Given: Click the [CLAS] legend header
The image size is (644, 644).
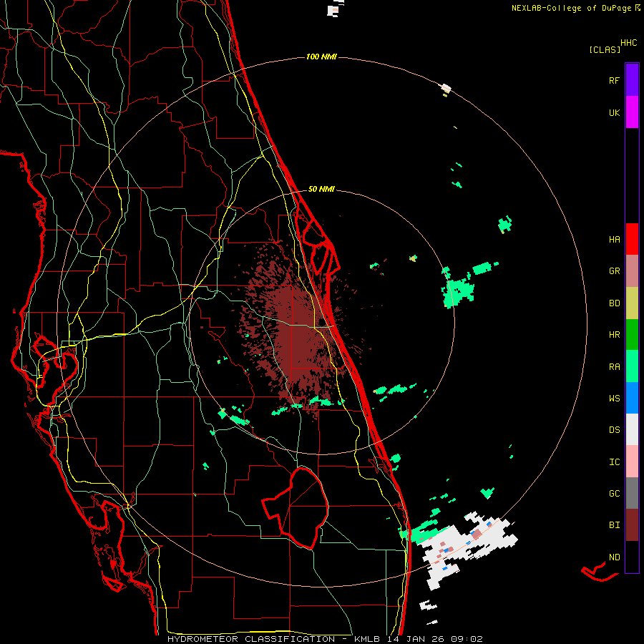Looking at the screenshot, I should tap(605, 49).
